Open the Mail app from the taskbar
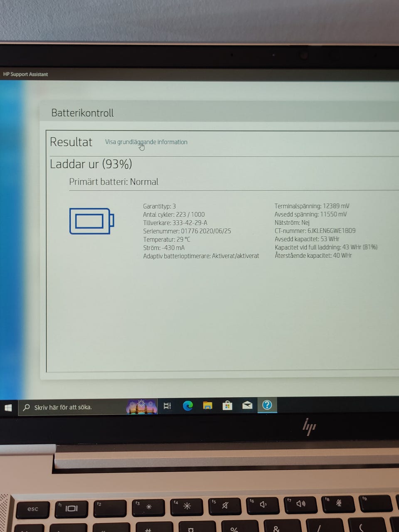This screenshot has width=399, height=532. tap(247, 405)
